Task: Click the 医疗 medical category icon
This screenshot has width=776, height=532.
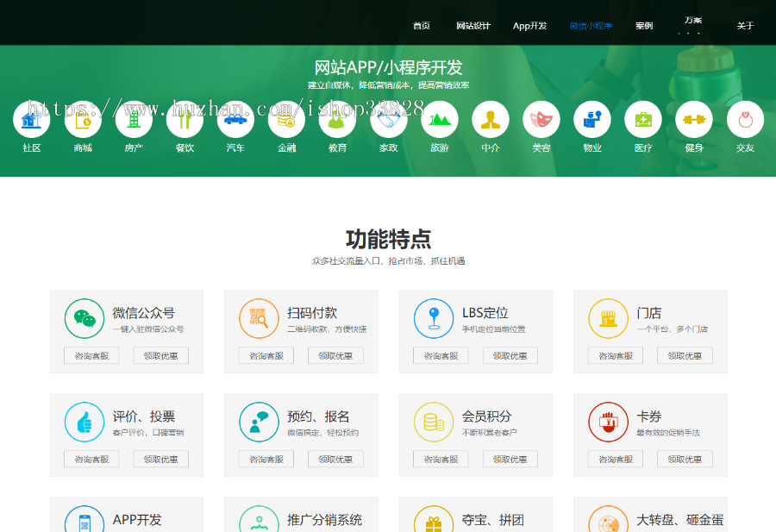Action: 643,120
